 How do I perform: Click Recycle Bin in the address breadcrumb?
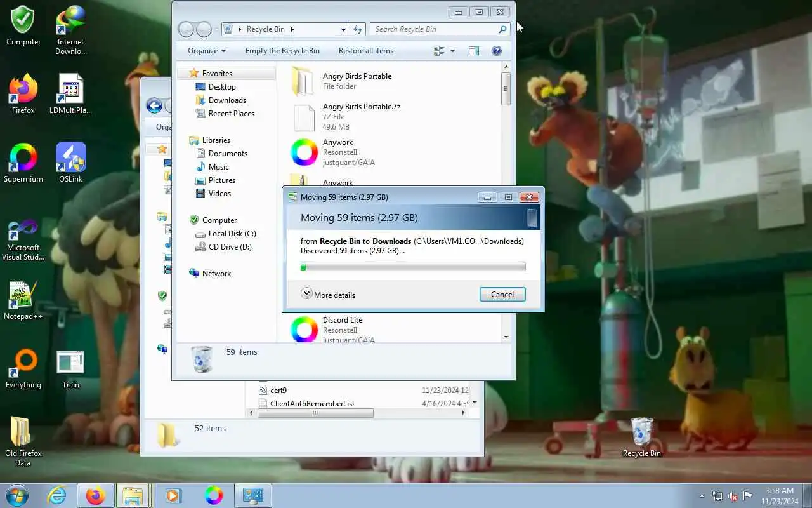pyautogui.click(x=266, y=29)
